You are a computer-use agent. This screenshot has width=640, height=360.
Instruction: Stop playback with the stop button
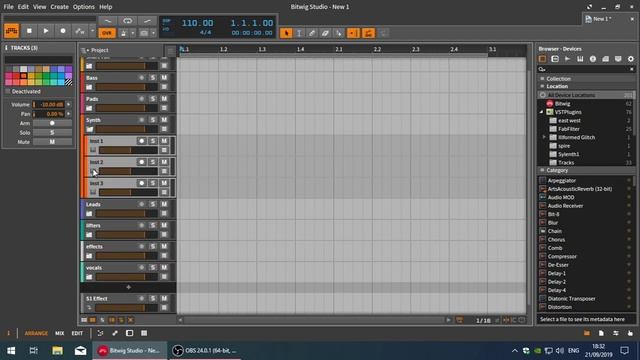29,31
